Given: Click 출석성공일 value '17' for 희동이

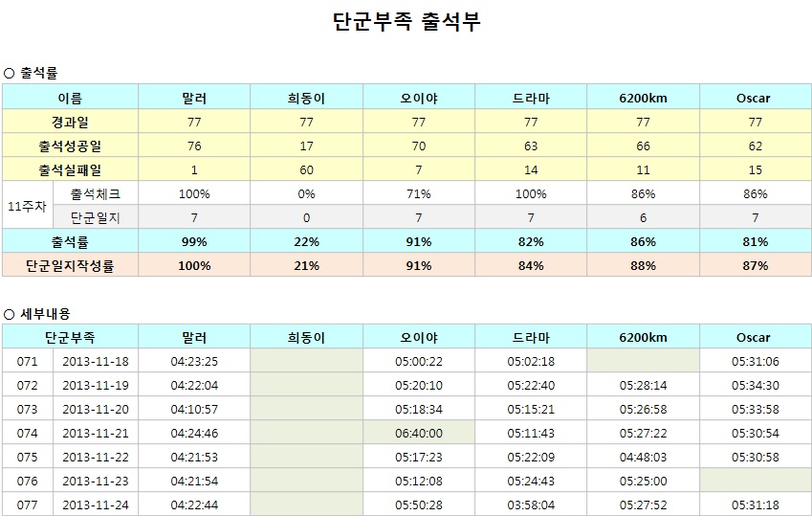Looking at the screenshot, I should tap(306, 146).
